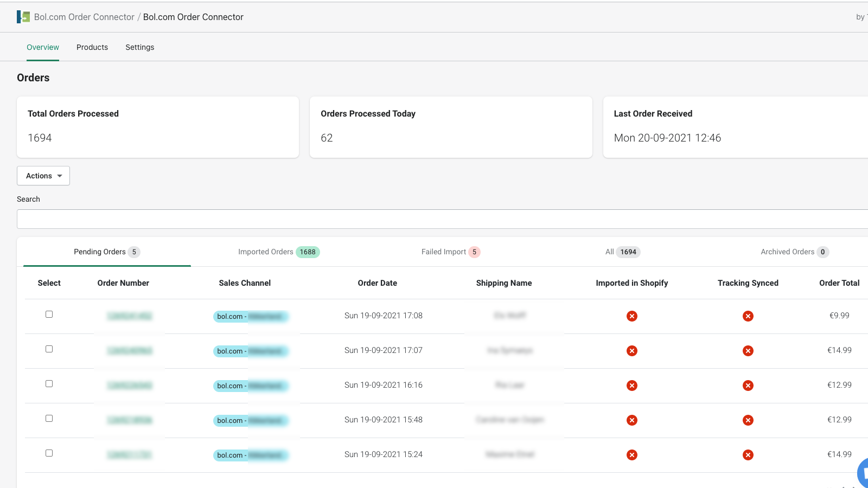Click the red Imported in Shopify icon for the 17:08 order
This screenshot has height=488, width=868.
pyautogui.click(x=631, y=316)
